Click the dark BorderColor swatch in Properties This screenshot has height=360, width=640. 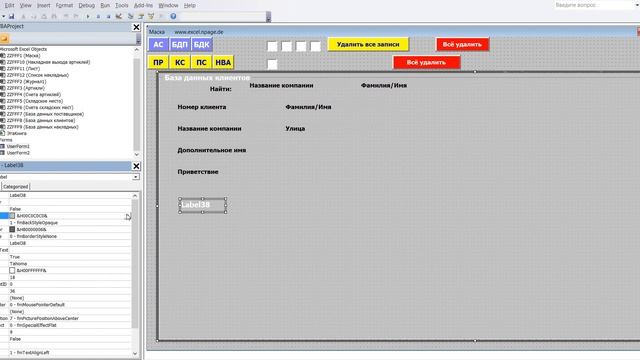coord(12,229)
